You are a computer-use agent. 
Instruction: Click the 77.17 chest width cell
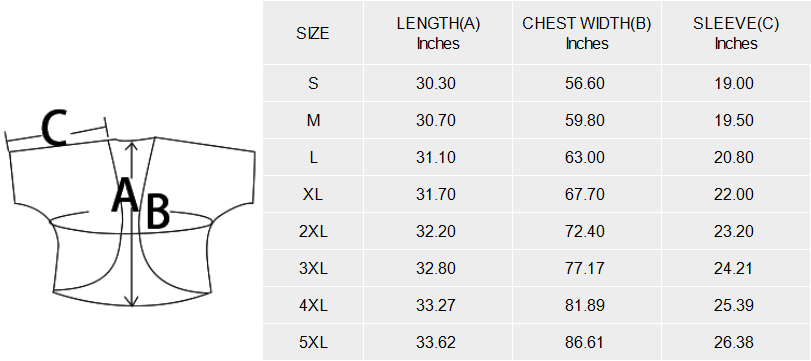pyautogui.click(x=585, y=268)
